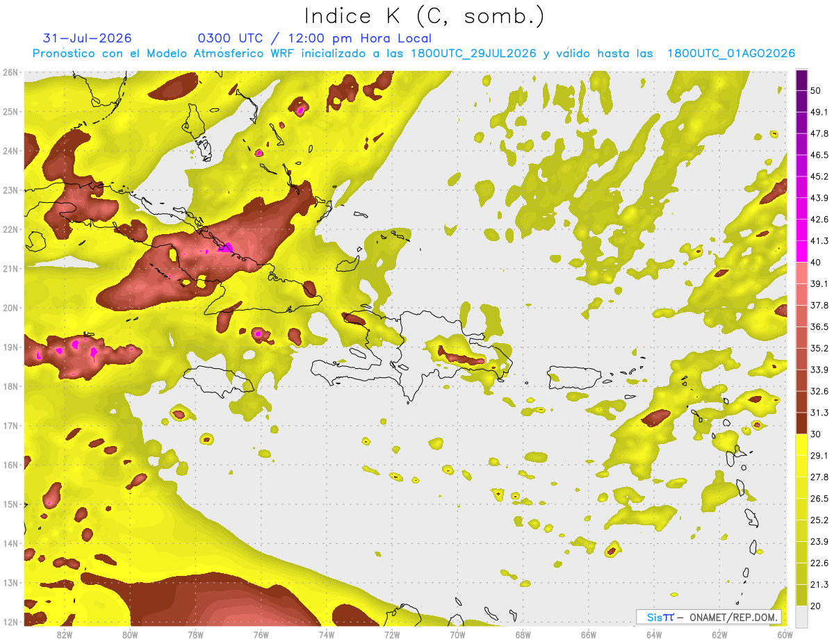The height and width of the screenshot is (644, 834).
Task: Click the 60W longitude label
Action: coord(785,634)
